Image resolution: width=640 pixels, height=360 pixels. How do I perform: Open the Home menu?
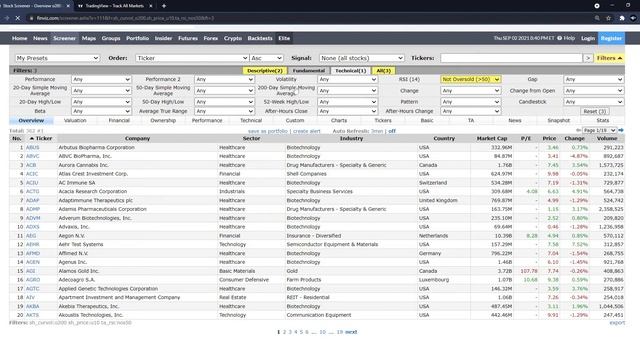click(x=19, y=38)
